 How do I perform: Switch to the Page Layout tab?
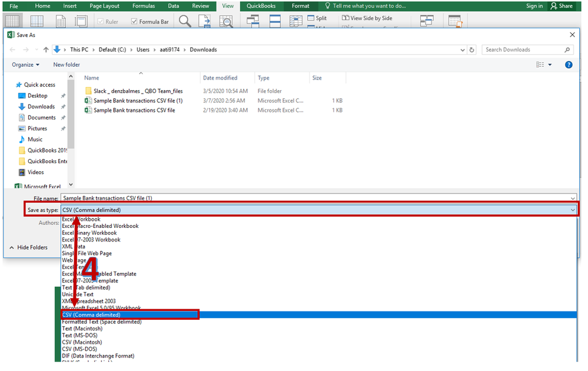[x=104, y=6]
